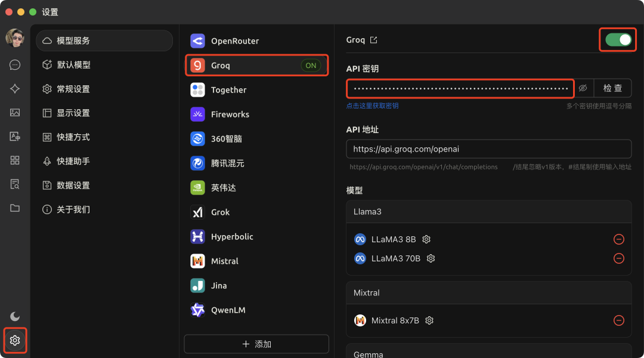Open the files folder sidebar icon
Screen dimensions: 644x358
coord(15,208)
